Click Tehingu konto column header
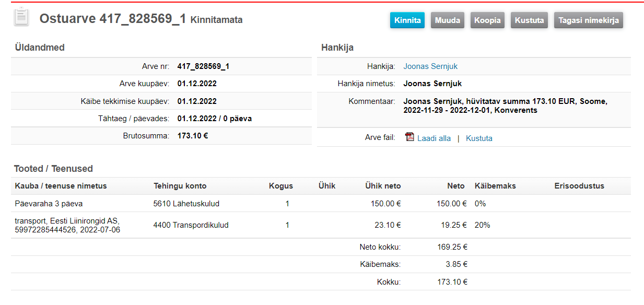Image resolution: width=644 pixels, height=305 pixels. (180, 186)
